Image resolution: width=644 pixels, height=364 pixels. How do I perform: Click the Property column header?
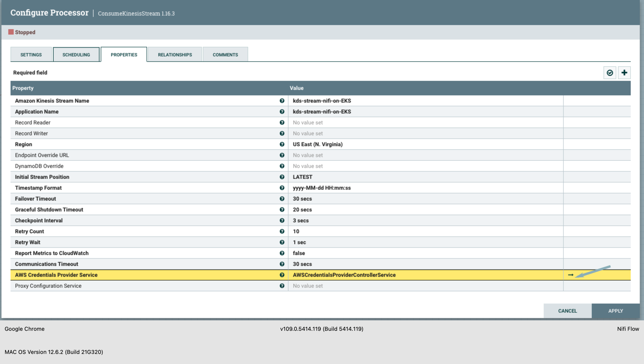pyautogui.click(x=149, y=88)
